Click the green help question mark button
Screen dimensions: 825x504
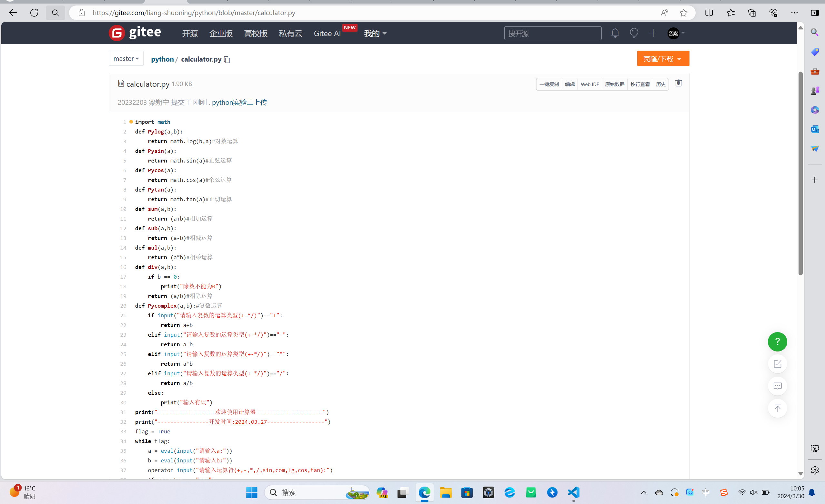[777, 342]
